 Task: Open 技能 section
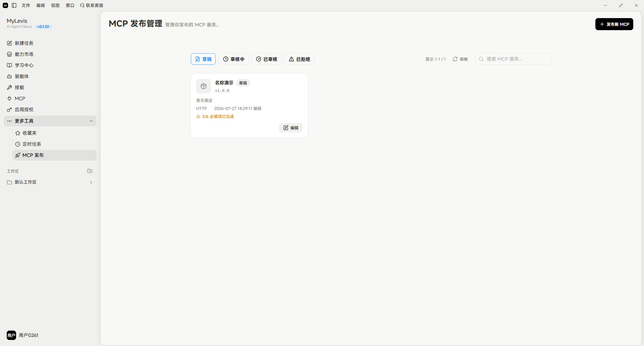pos(50,88)
